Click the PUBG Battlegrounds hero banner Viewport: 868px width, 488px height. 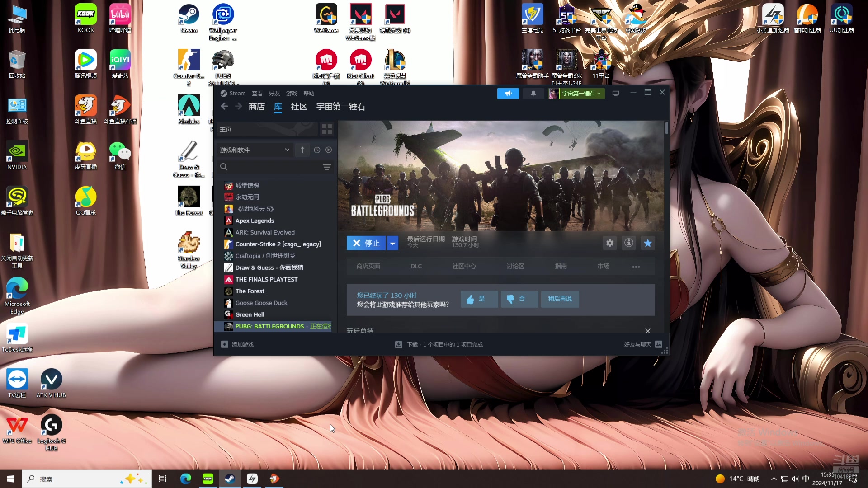click(x=501, y=176)
